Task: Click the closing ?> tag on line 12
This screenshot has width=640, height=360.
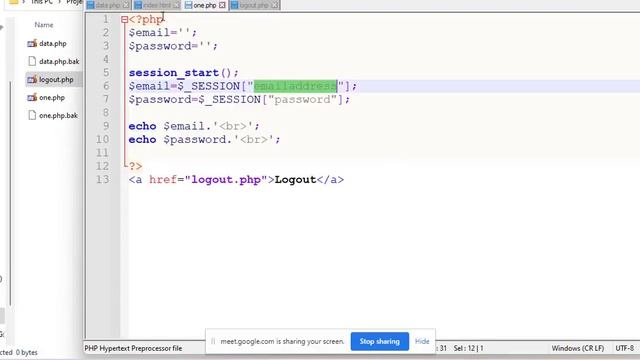Action: pyautogui.click(x=136, y=166)
